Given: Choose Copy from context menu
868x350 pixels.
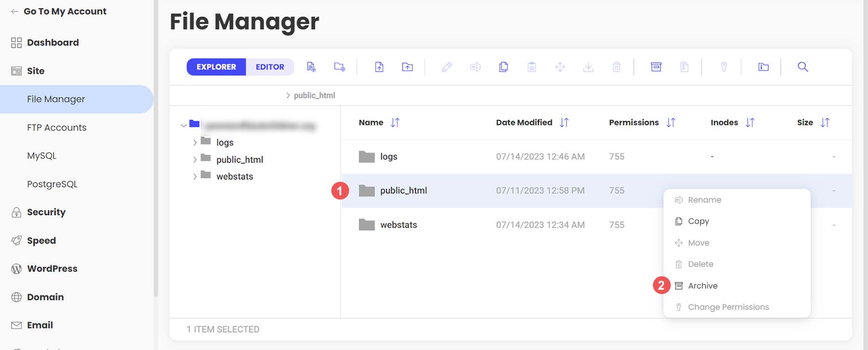Looking at the screenshot, I should (x=737, y=221).
